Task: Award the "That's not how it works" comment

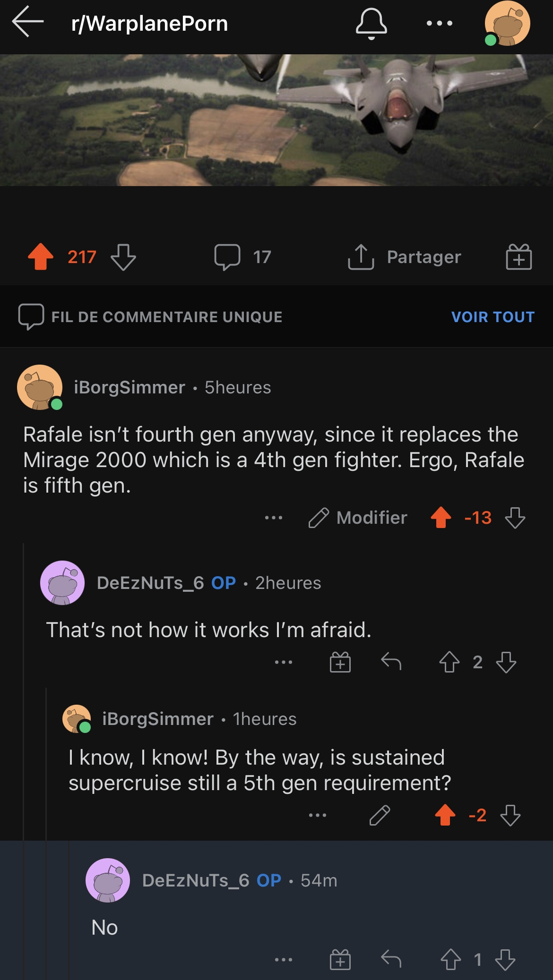Action: (x=340, y=662)
